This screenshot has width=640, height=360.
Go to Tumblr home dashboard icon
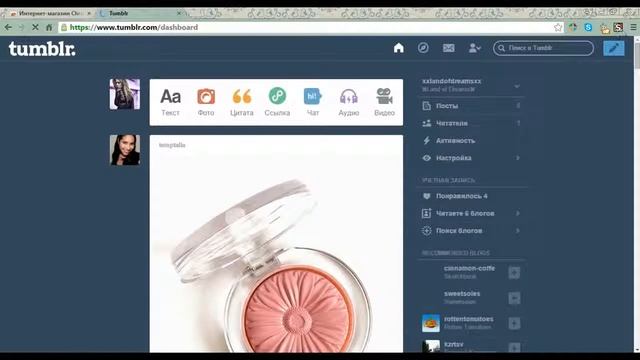click(399, 48)
